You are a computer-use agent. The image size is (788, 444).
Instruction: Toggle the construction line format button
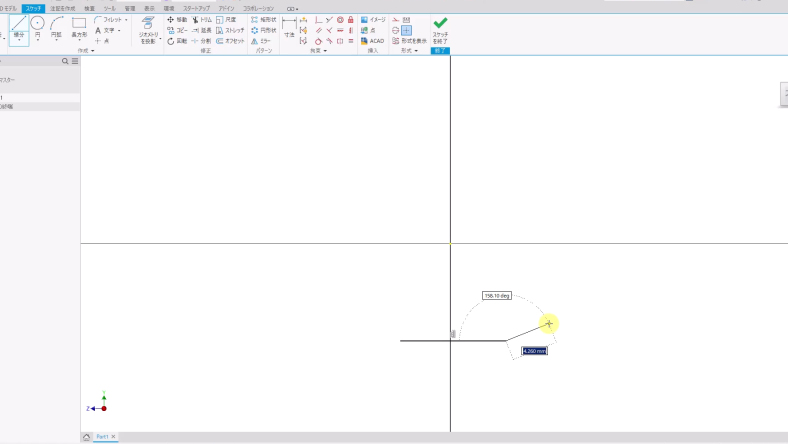click(396, 19)
